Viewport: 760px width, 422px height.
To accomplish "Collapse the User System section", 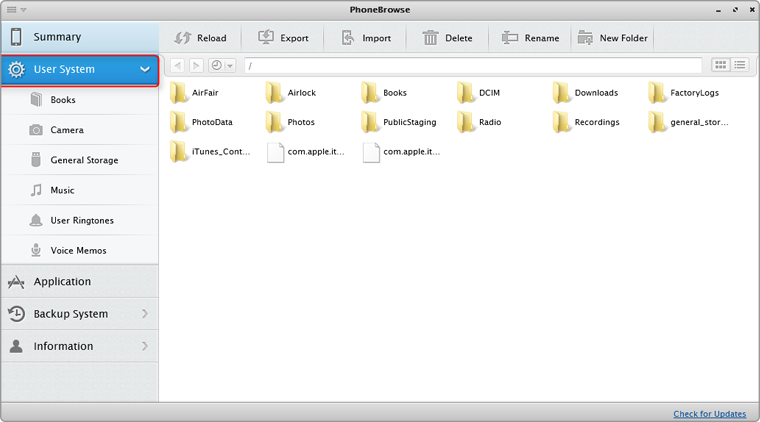I will point(145,70).
